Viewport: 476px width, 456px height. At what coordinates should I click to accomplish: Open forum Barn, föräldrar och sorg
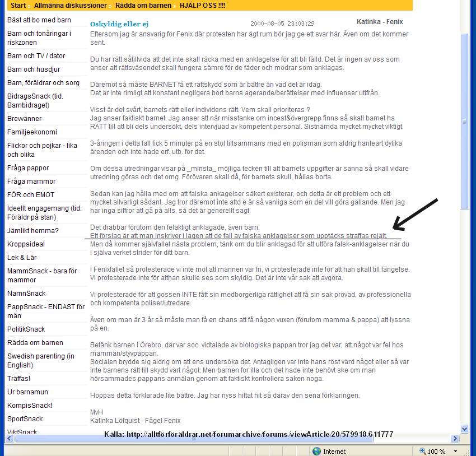click(x=44, y=82)
